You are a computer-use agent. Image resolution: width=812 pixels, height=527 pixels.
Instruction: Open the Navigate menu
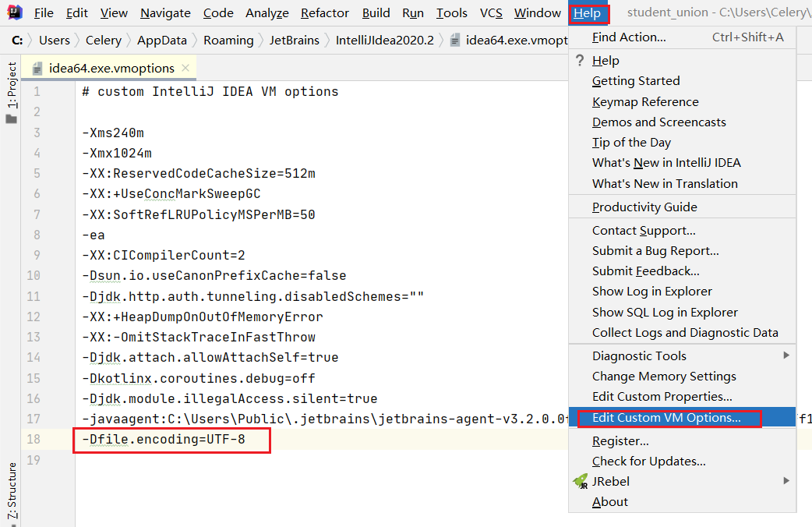(x=165, y=13)
